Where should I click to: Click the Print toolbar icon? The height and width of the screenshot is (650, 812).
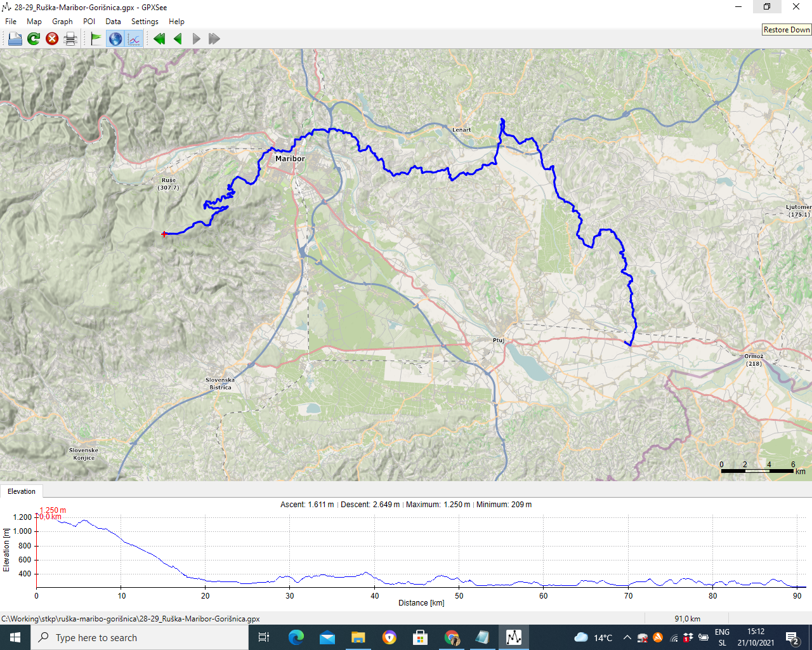[x=70, y=39]
